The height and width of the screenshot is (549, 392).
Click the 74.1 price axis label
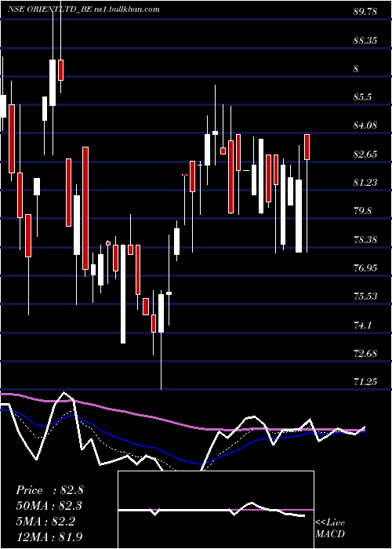point(362,325)
